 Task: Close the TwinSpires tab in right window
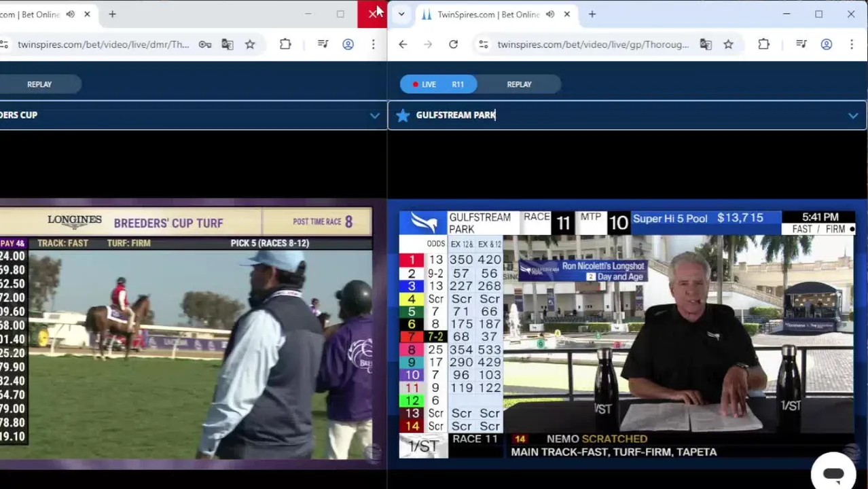point(566,14)
